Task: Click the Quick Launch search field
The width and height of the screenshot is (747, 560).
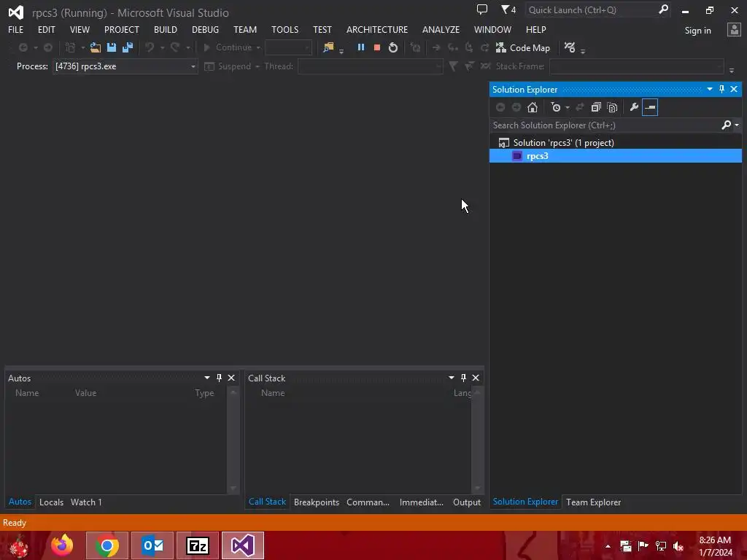Action: tap(591, 9)
